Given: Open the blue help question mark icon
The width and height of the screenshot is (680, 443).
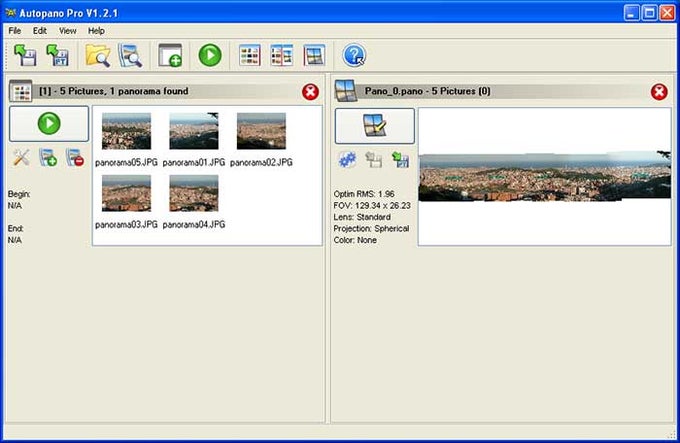Looking at the screenshot, I should click(354, 55).
